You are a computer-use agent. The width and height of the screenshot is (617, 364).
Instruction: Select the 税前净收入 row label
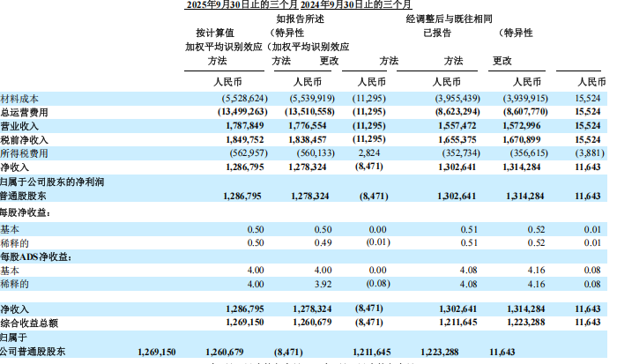point(24,139)
